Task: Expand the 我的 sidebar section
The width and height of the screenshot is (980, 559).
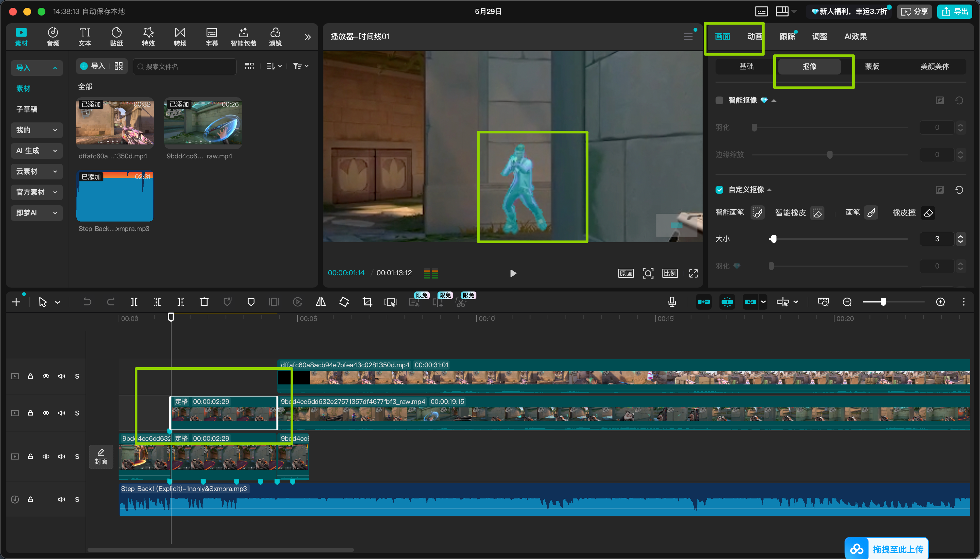Action: click(37, 130)
